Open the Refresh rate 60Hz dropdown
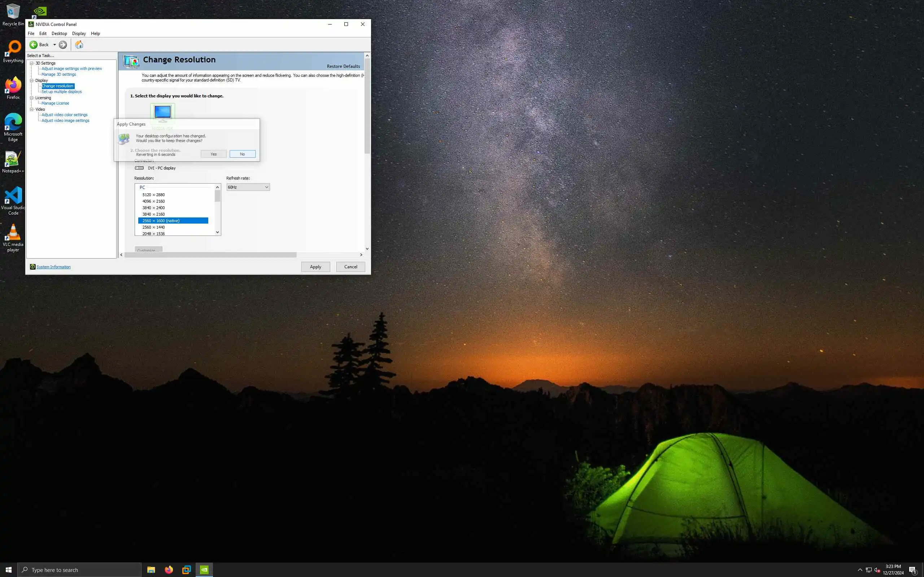Screen dimensions: 924x577 click(248, 187)
